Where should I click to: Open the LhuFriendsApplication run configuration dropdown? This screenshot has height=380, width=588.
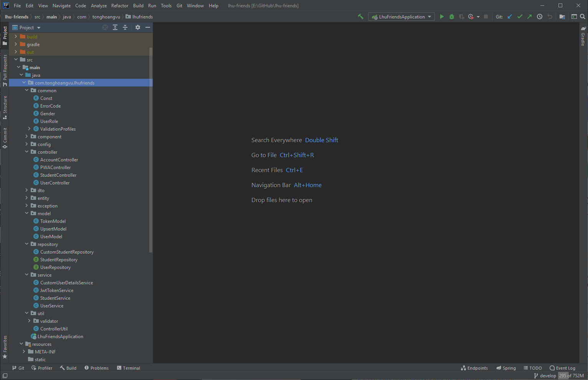pos(401,17)
